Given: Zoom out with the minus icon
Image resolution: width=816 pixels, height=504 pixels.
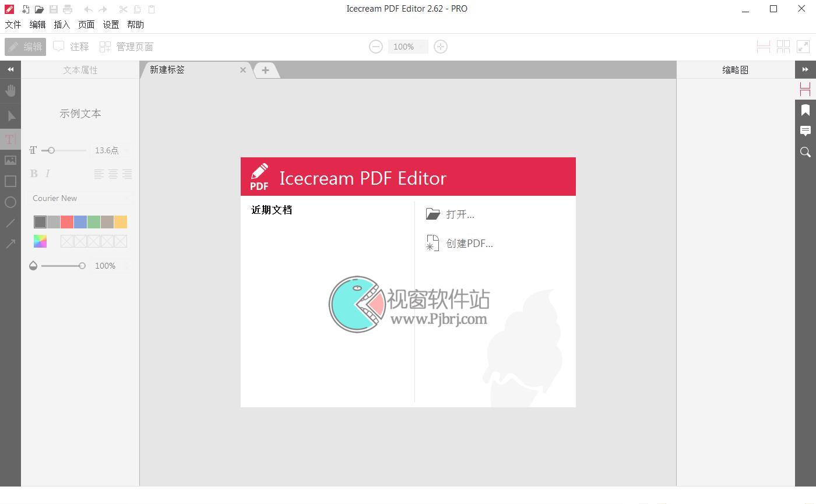Looking at the screenshot, I should (376, 47).
